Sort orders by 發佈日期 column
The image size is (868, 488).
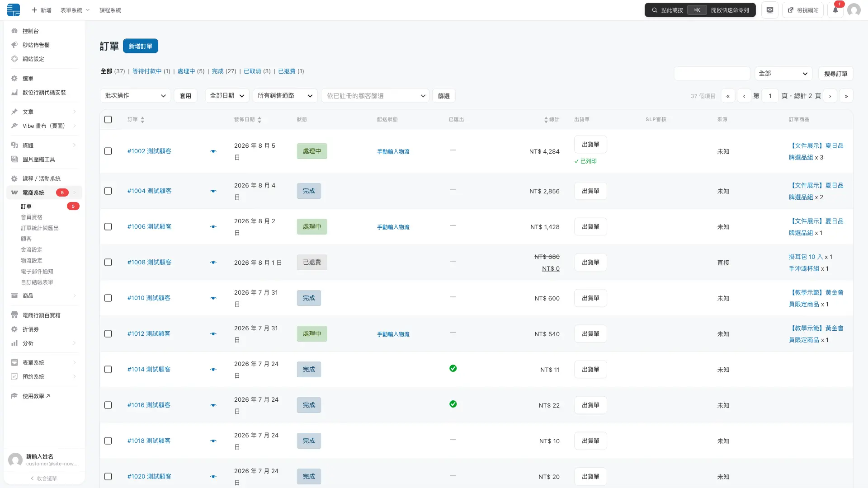(x=248, y=120)
